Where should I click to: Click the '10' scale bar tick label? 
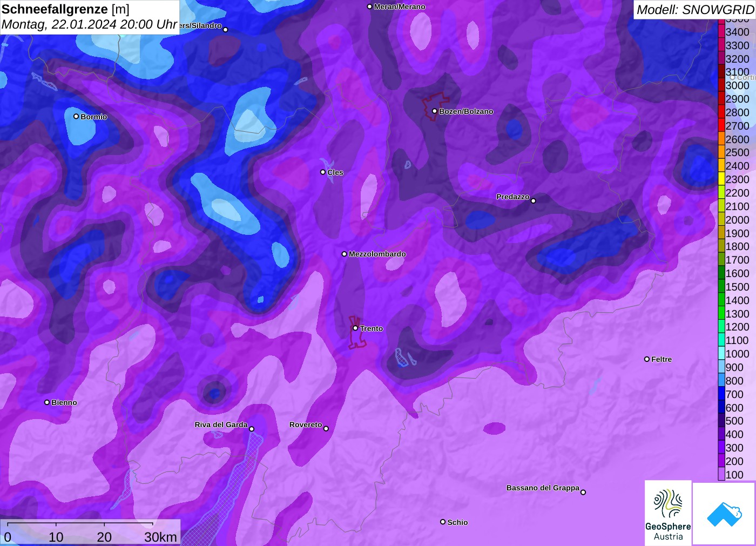(56, 537)
